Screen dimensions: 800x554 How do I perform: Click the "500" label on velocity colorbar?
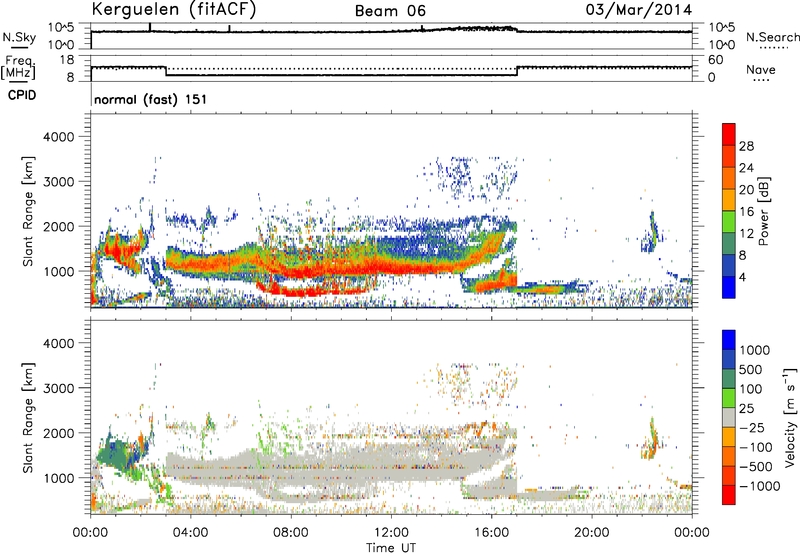click(x=751, y=369)
